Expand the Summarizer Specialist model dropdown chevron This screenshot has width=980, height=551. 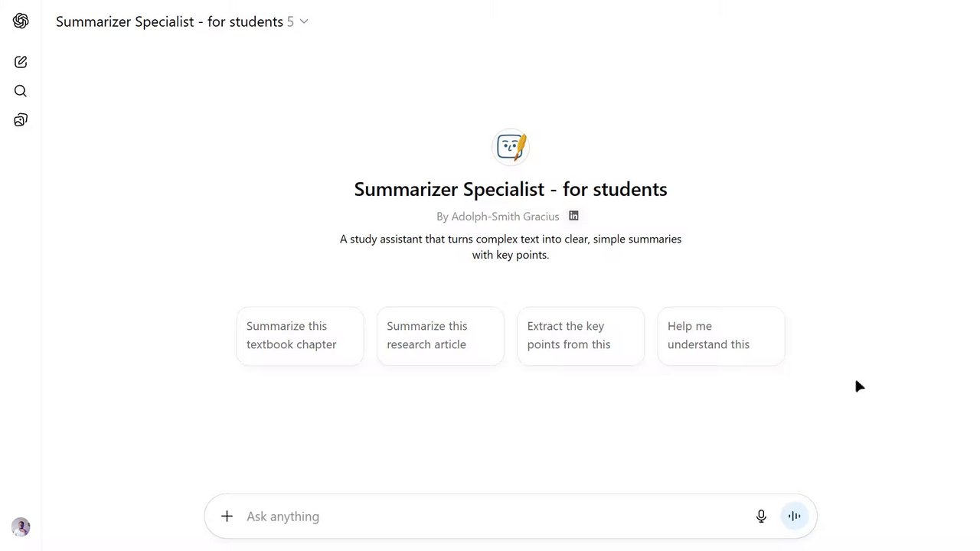coord(304,21)
